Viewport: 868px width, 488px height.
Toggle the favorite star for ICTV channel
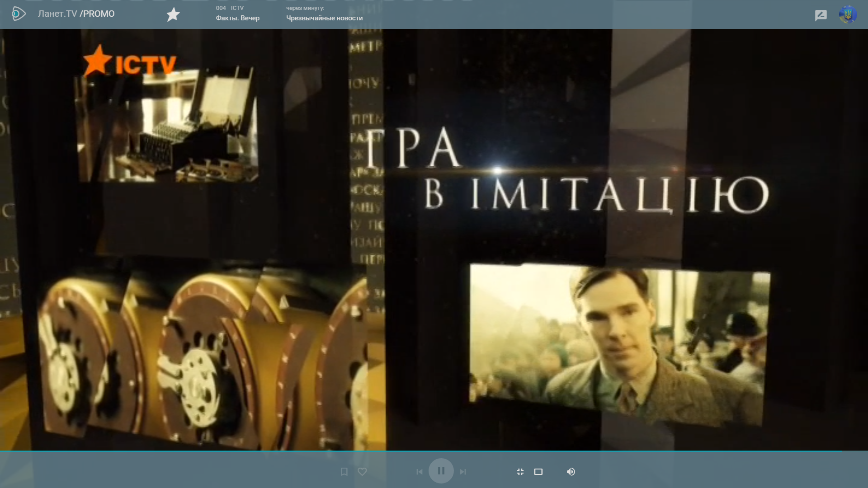[173, 14]
